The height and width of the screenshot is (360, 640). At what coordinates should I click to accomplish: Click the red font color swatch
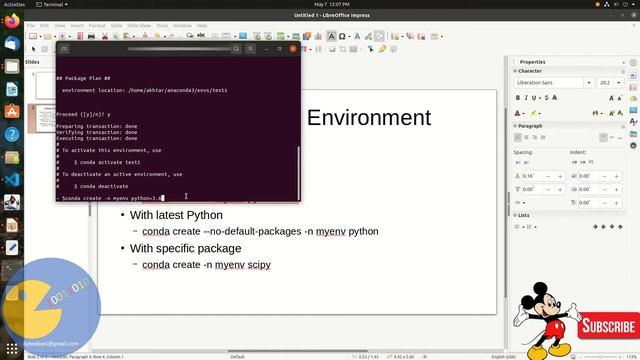517,113
